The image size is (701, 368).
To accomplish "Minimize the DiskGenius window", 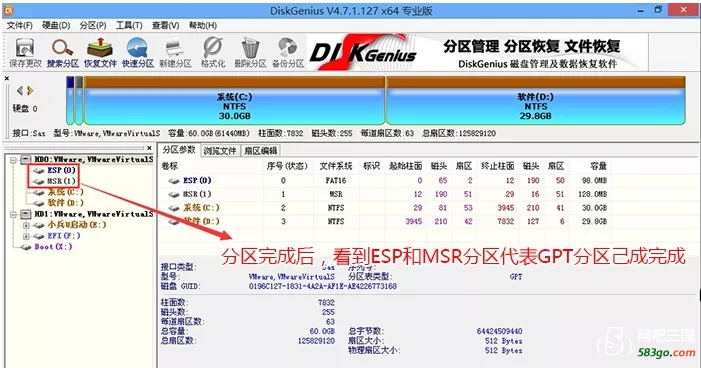I will [641, 9].
